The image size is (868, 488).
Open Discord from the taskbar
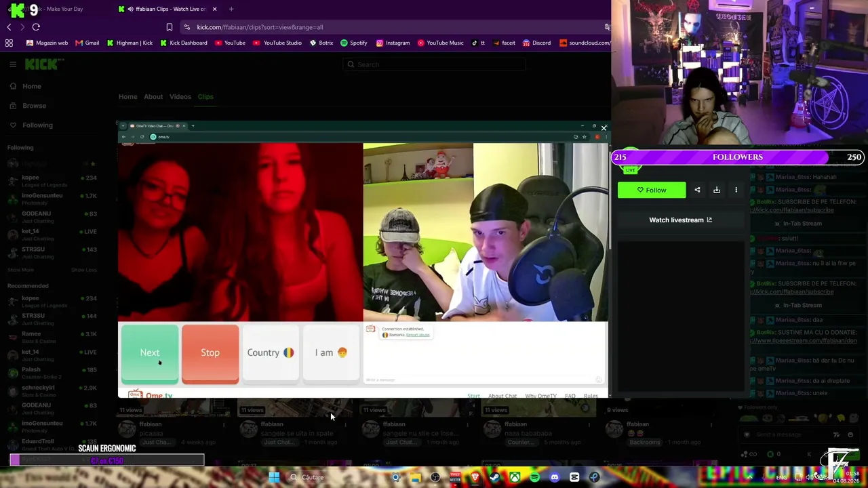pos(555,477)
